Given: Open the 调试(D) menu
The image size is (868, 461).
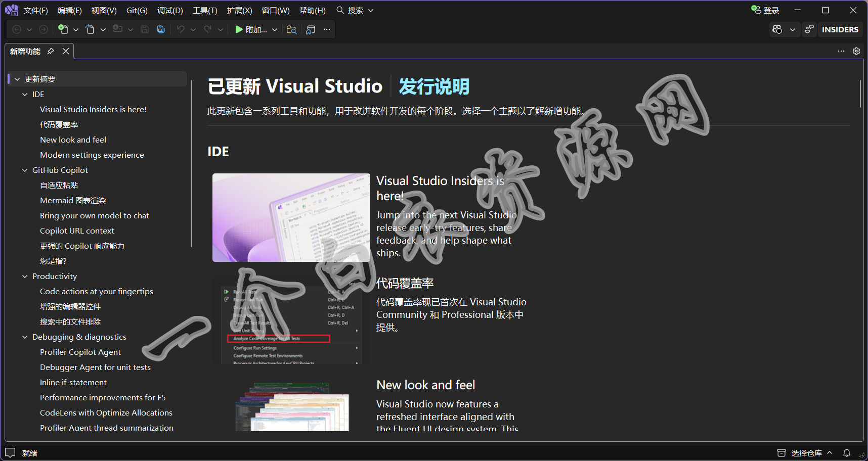Looking at the screenshot, I should coord(170,10).
